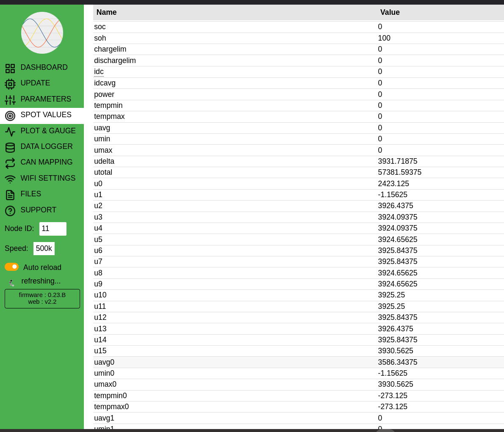This screenshot has width=504, height=432.
Task: Disable the Auto reload toggle
Action: 11,267
